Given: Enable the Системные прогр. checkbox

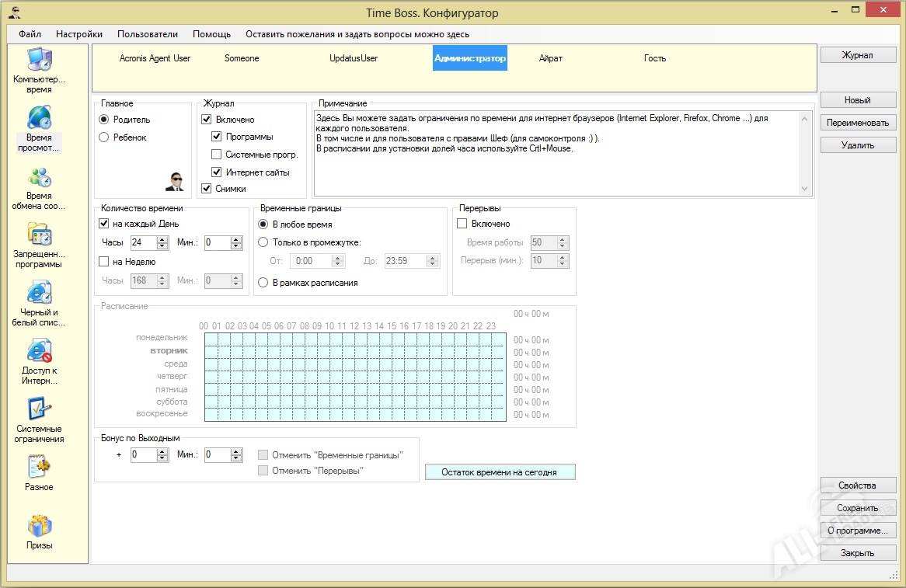Looking at the screenshot, I should click(x=217, y=155).
